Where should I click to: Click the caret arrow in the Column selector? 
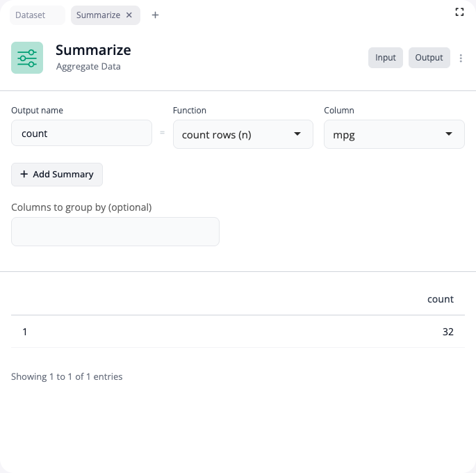click(x=449, y=134)
